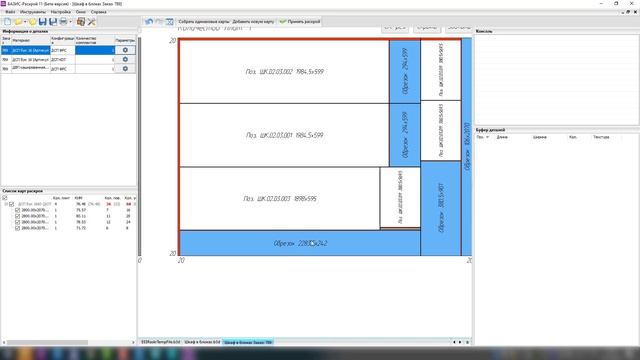Screen dimensions: 640x360
Task: Click the Длина column header in buffer
Action: [x=502, y=137]
